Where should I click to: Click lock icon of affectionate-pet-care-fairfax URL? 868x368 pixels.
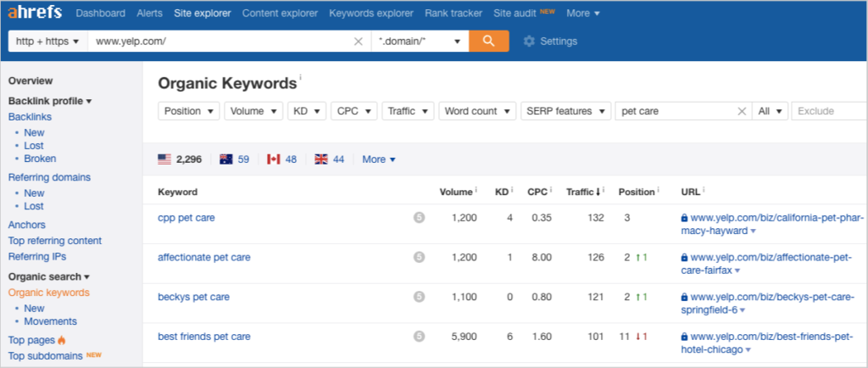684,257
